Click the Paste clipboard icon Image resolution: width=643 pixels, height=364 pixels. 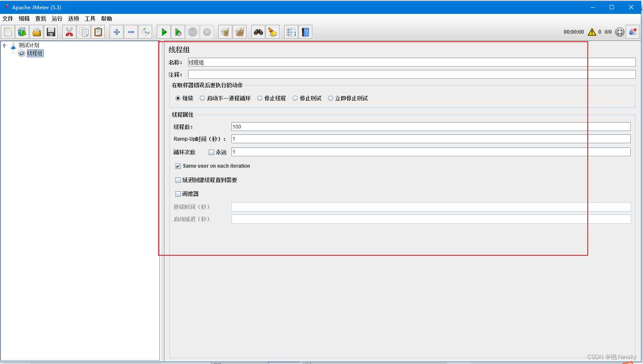98,32
